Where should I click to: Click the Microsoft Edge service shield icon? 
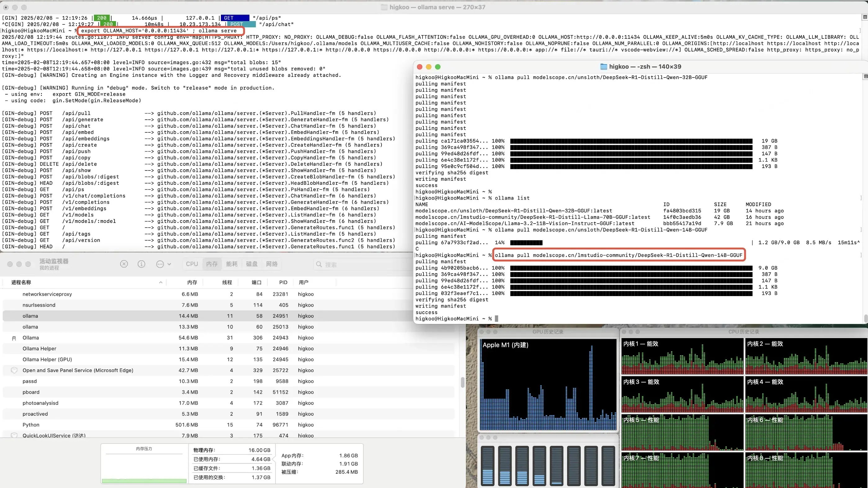pos(14,370)
